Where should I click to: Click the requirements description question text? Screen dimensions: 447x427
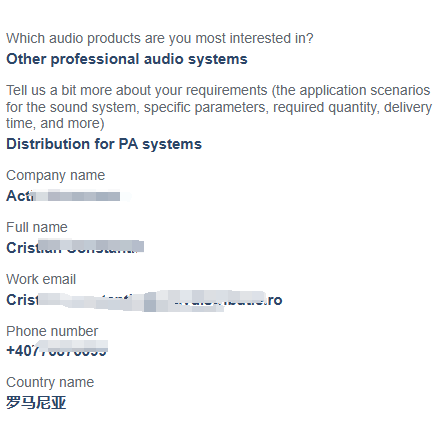pyautogui.click(x=219, y=107)
